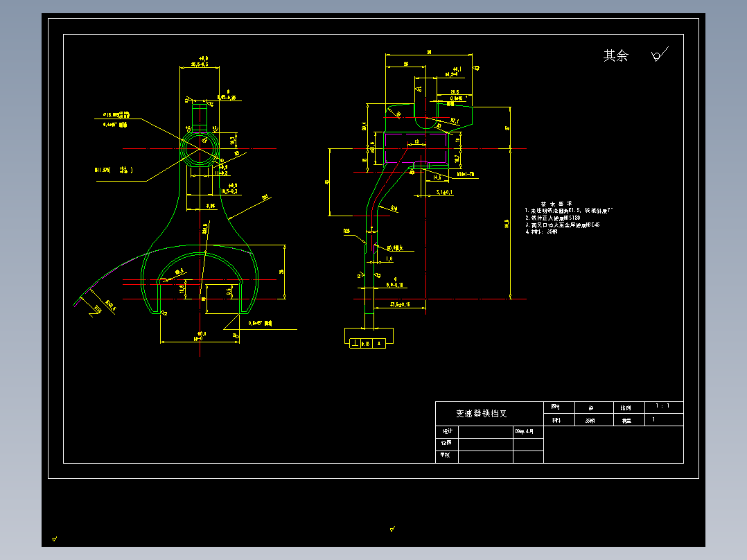The height and width of the screenshot is (560, 747).
Task: Click the small roughness symbol at bottom center
Action: pos(392,528)
